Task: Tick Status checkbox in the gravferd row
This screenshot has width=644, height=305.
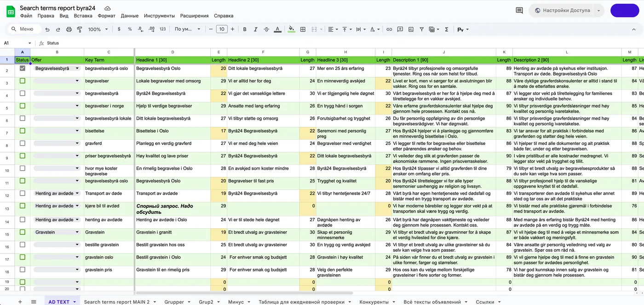Action: 22,144
